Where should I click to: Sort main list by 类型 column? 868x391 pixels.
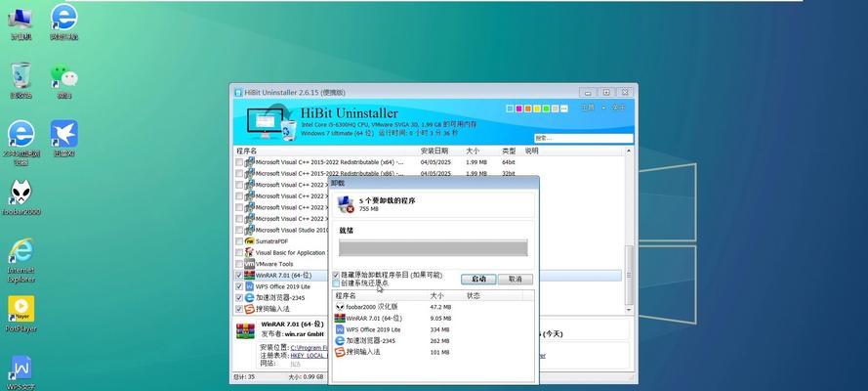(508, 151)
